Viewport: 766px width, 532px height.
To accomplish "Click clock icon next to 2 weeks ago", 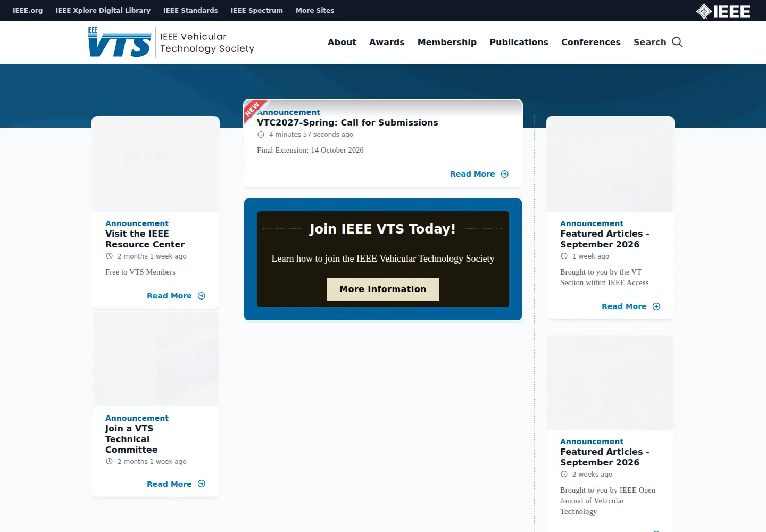I will tap(564, 474).
